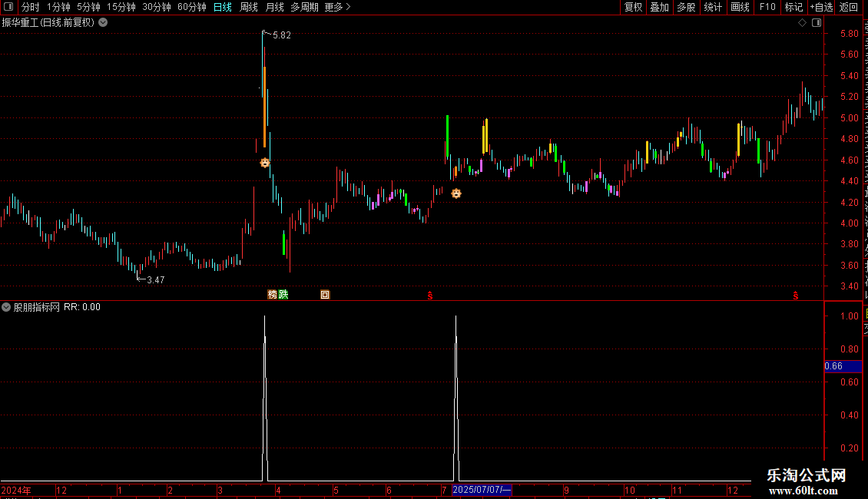Click the second gear signal icon near July
This screenshot has height=499, width=868.
tap(456, 193)
